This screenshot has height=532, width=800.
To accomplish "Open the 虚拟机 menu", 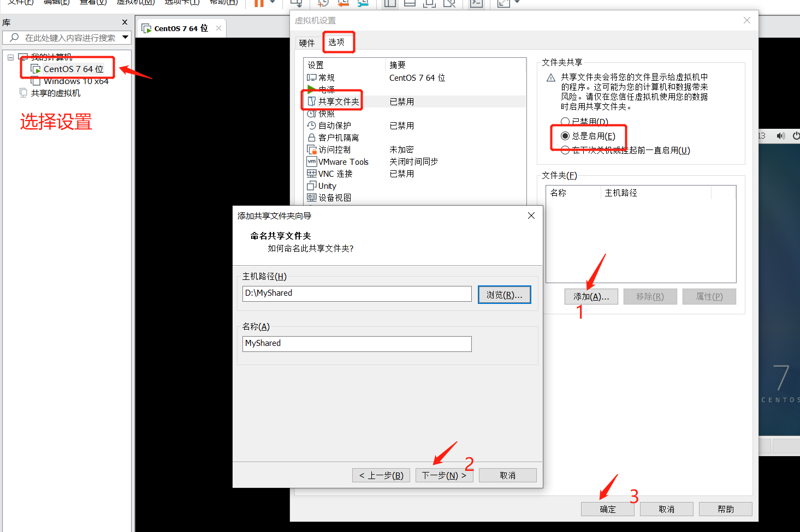I will click(135, 3).
